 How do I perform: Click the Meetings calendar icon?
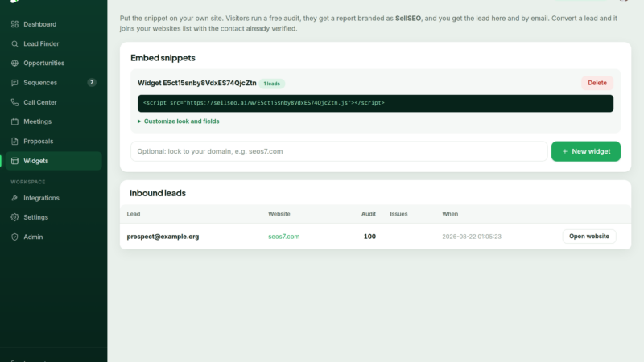click(x=14, y=121)
